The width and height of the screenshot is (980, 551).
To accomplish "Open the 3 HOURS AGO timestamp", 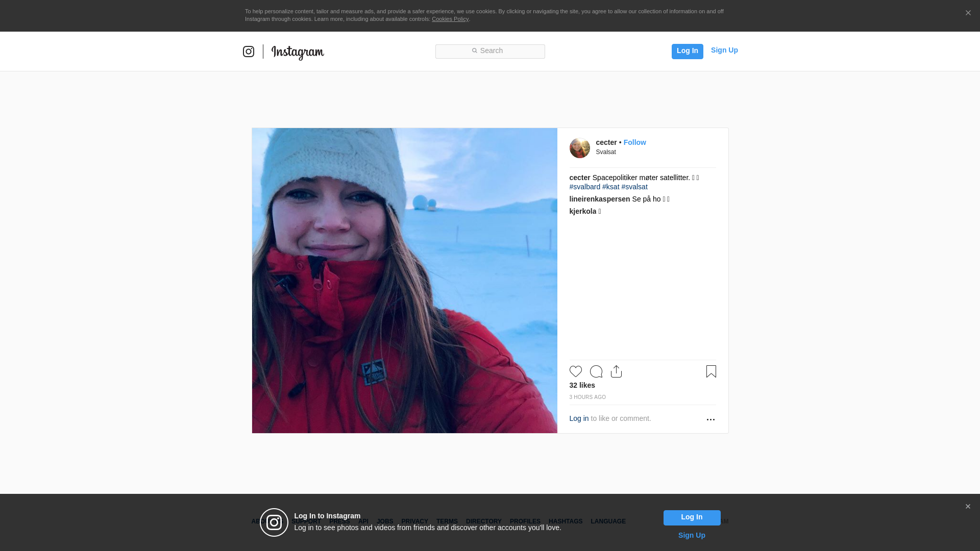I will [587, 397].
